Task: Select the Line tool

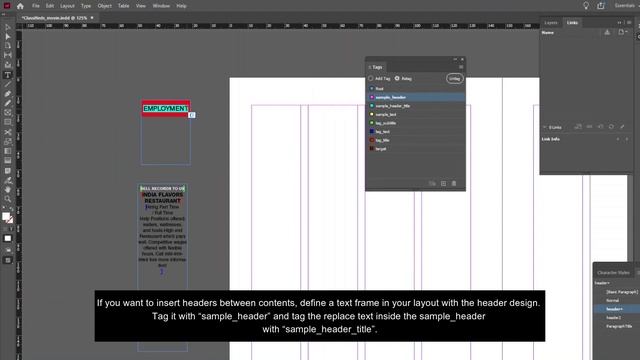Action: (7, 84)
